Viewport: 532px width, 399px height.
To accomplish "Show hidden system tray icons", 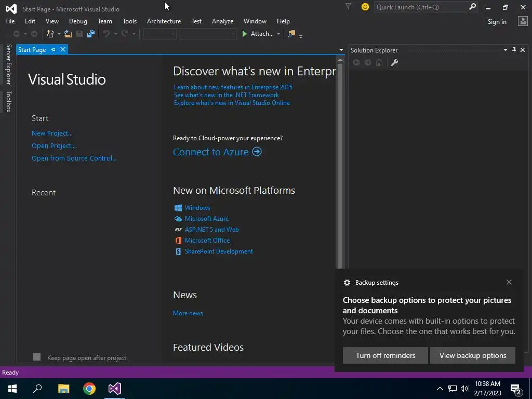I will click(440, 389).
